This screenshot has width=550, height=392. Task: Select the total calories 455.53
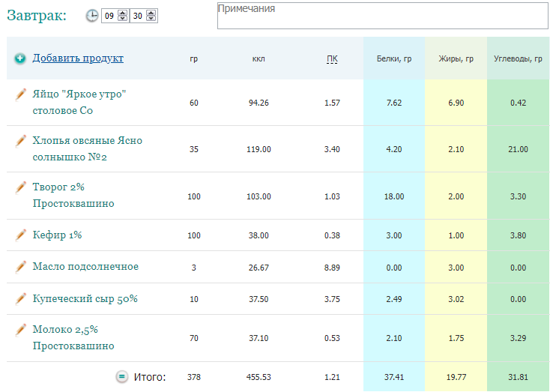(259, 377)
